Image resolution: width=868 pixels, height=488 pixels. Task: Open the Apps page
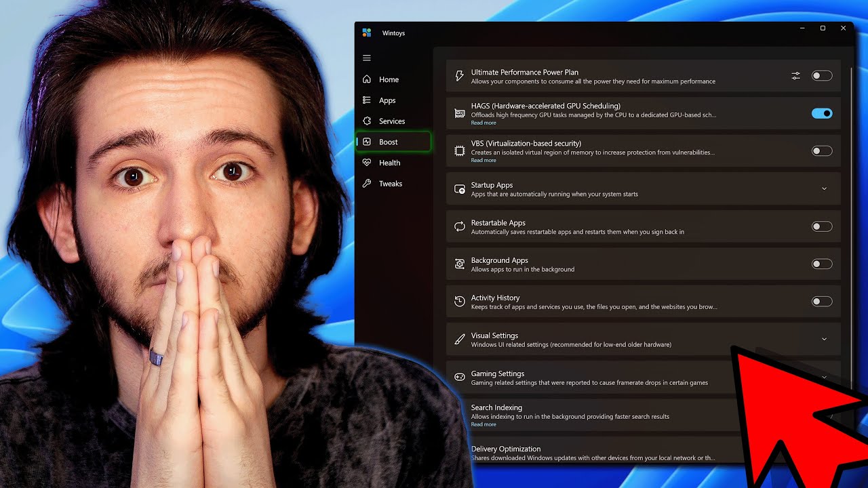pos(393,100)
